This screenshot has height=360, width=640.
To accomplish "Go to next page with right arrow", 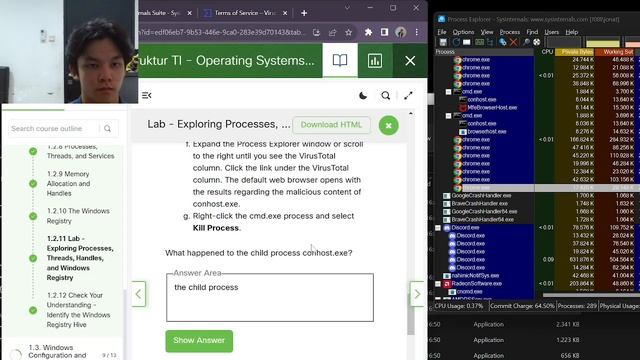I will pyautogui.click(x=417, y=294).
